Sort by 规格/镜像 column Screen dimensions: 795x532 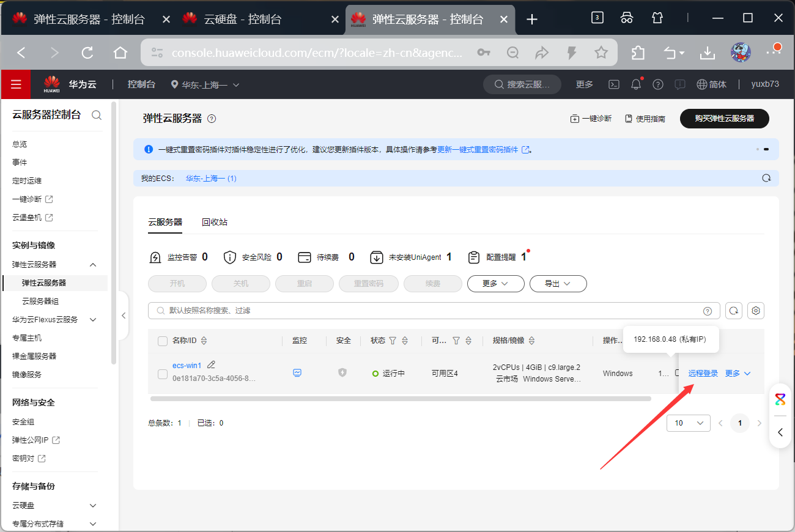tap(531, 341)
